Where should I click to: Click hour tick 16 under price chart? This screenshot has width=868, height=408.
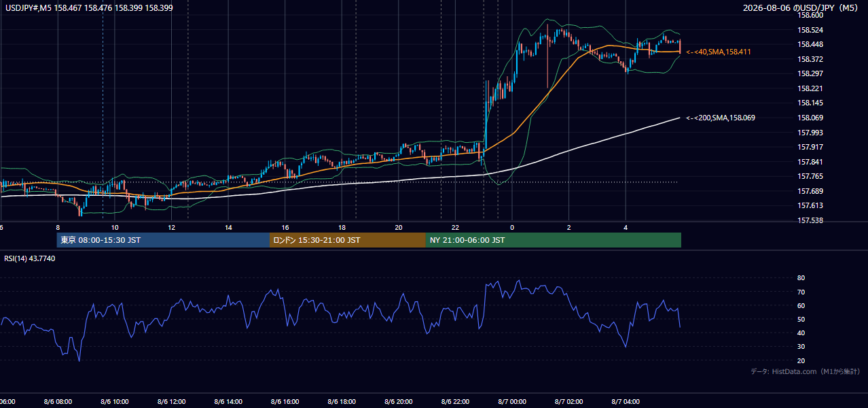tap(285, 228)
